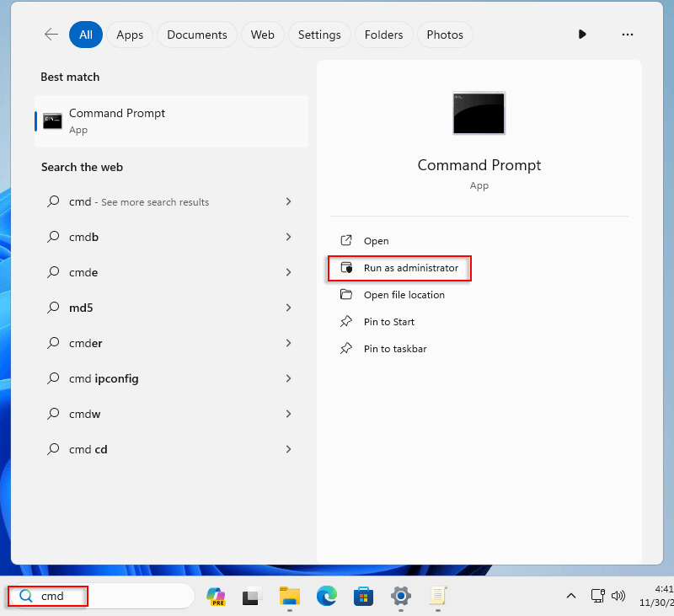Filter results by Photos

click(x=445, y=35)
